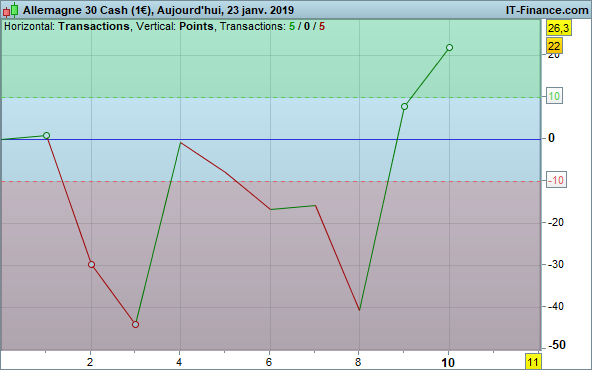Click the 'Allemagne 30 Cash (1€)' instrument title
This screenshot has width=592, height=370.
click(88, 10)
